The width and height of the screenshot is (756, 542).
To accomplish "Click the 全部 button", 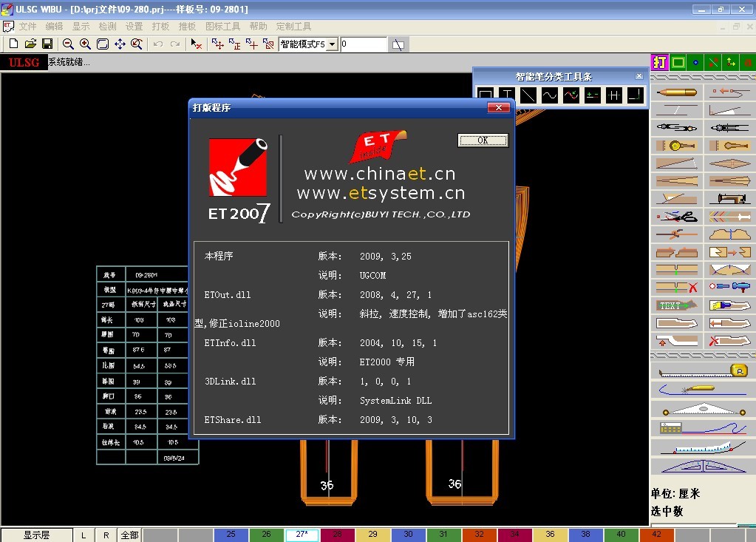I will [130, 535].
